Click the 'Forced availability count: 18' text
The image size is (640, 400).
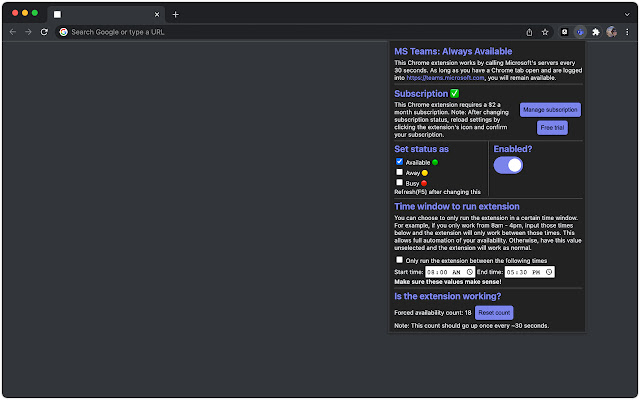[433, 313]
